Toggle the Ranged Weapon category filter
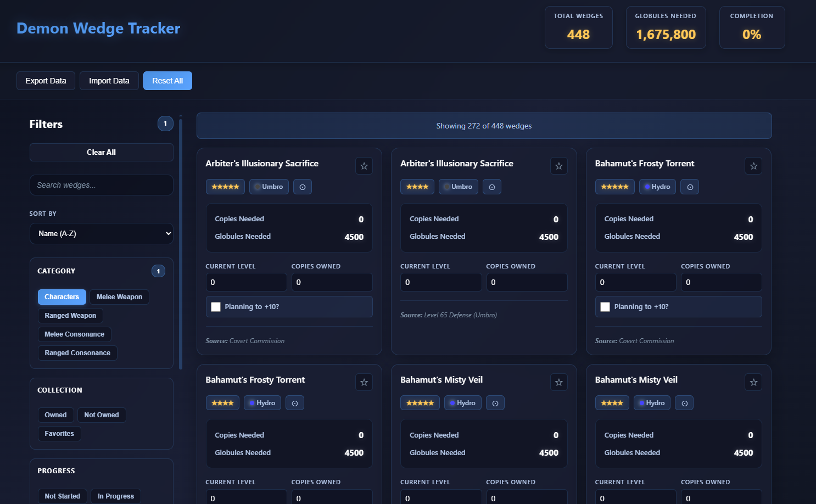This screenshot has height=504, width=816. 70,316
